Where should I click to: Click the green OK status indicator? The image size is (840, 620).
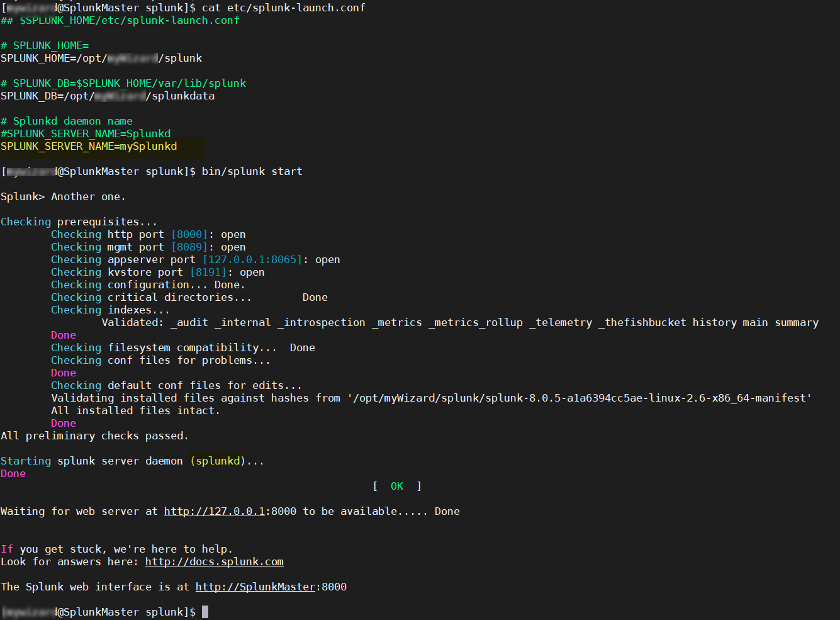[x=397, y=486]
